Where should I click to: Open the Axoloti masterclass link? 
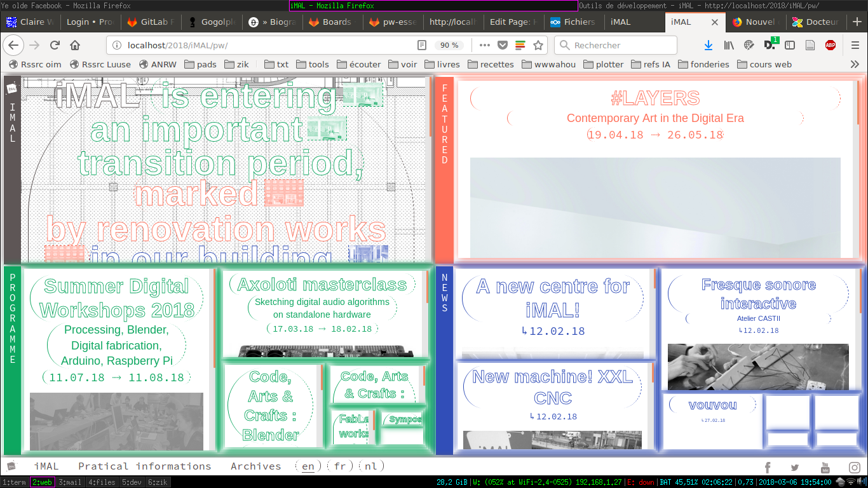[322, 284]
